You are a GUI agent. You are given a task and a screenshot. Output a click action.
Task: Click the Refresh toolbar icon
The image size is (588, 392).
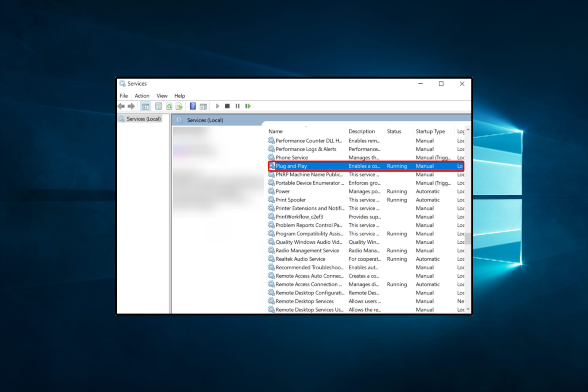pos(169,106)
